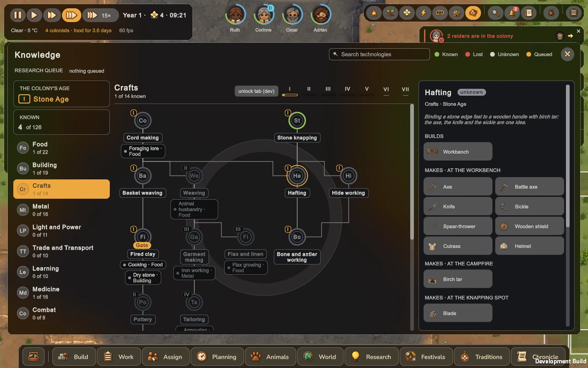The image size is (588, 368).
Task: Select the Basket weaving tech node
Action: (143, 176)
